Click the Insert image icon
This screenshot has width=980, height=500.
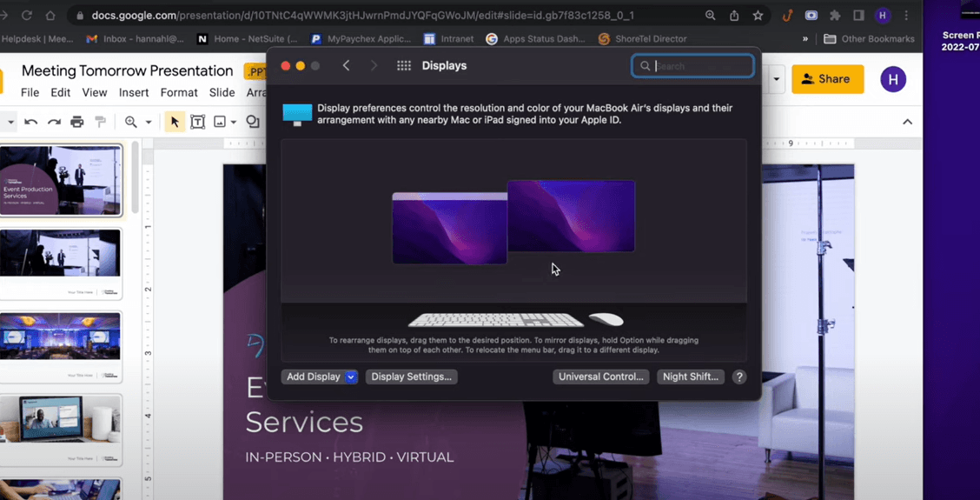click(220, 122)
